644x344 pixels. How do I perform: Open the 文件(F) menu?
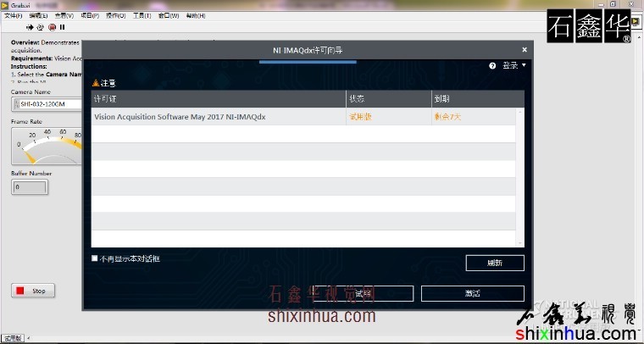click(14, 15)
